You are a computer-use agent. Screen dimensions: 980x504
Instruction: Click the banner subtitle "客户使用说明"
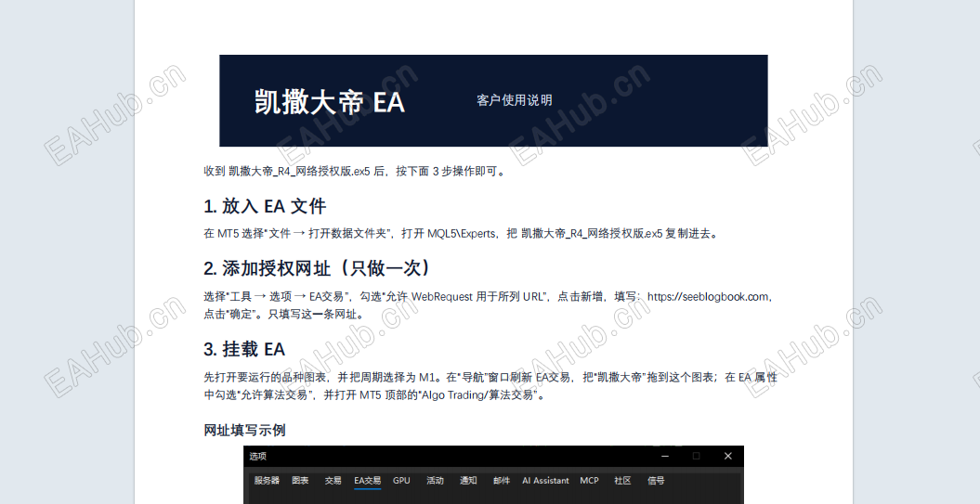(515, 100)
